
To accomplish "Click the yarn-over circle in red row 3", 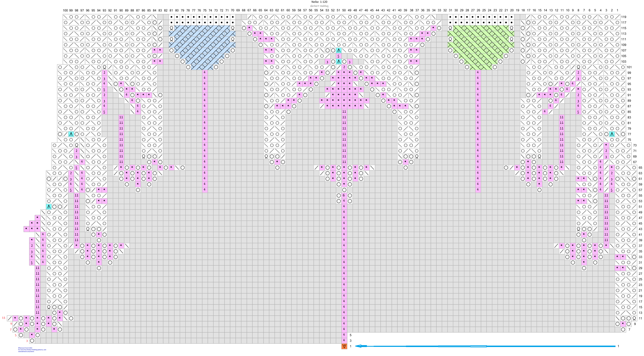I will [x=32, y=341].
